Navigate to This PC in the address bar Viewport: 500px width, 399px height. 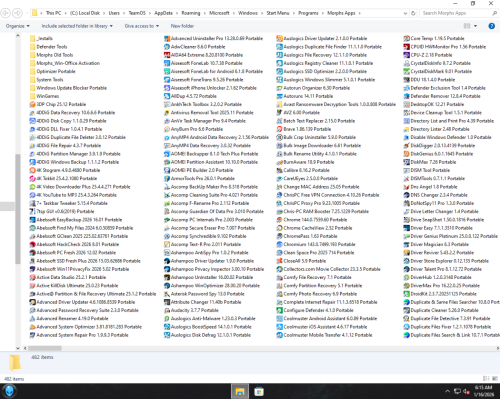(53, 13)
